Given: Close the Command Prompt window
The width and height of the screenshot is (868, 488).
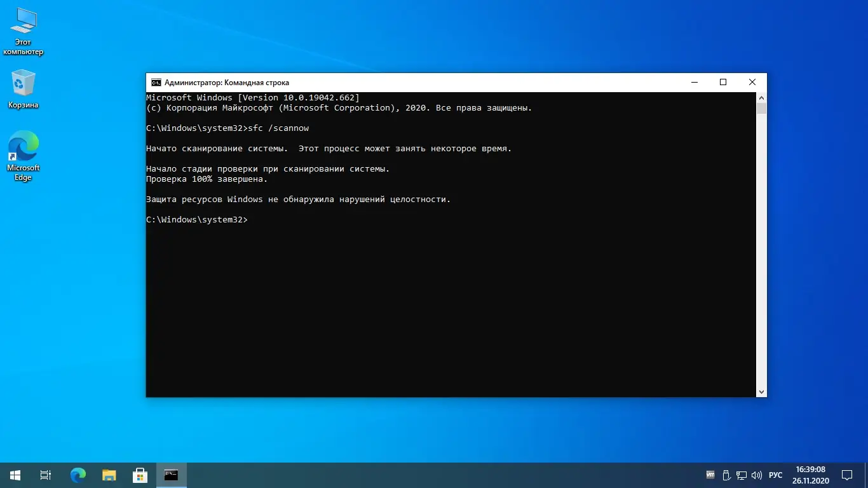Looking at the screenshot, I should coord(752,82).
